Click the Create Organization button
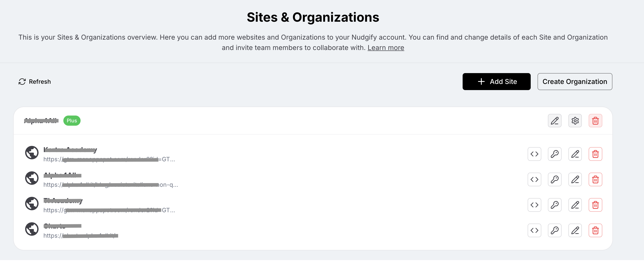Screen dimensions: 644x274 (x=575, y=82)
